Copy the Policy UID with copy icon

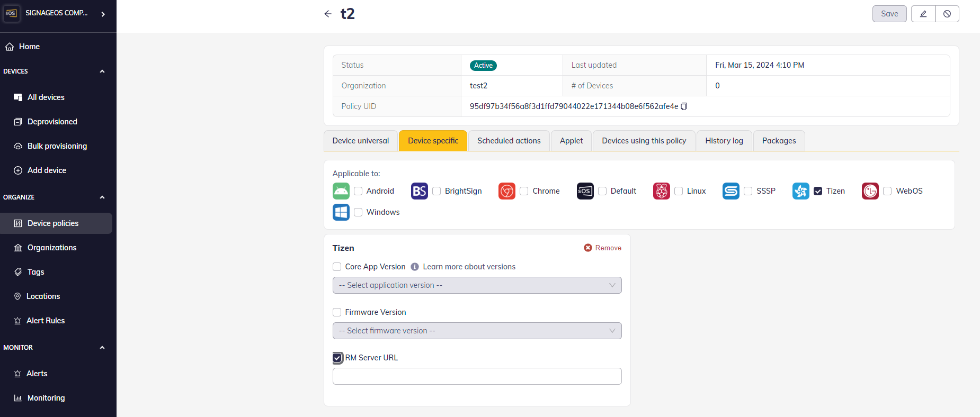point(684,106)
